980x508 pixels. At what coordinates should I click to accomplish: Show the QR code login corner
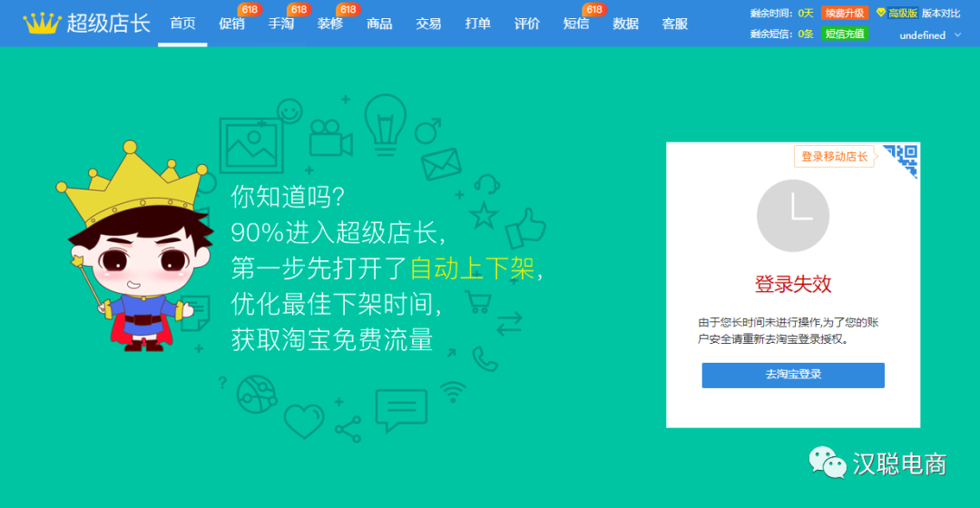pyautogui.click(x=902, y=161)
